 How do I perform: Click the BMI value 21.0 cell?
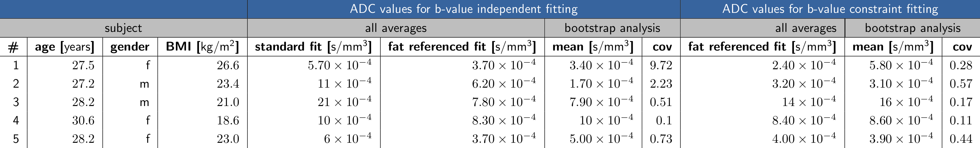pyautogui.click(x=228, y=102)
